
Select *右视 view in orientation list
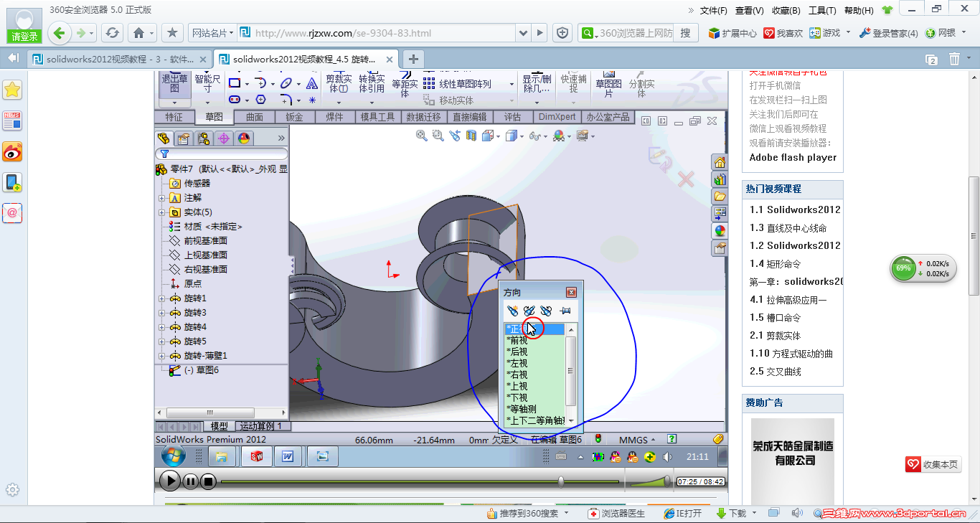[x=517, y=374]
